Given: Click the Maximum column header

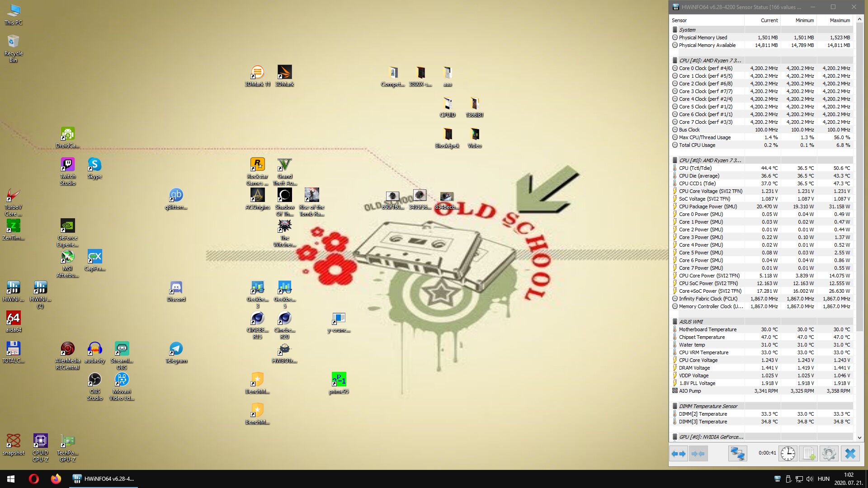Looking at the screenshot, I should [835, 20].
